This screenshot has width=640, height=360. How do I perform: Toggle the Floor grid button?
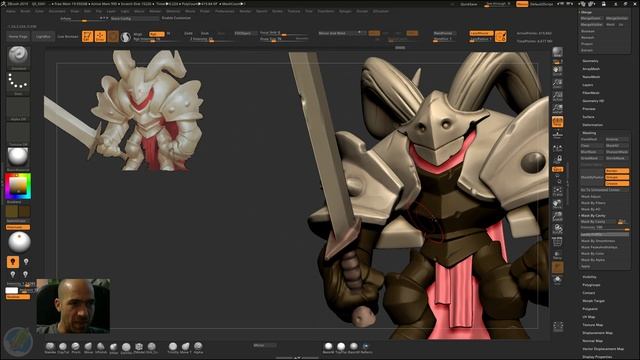[558, 133]
